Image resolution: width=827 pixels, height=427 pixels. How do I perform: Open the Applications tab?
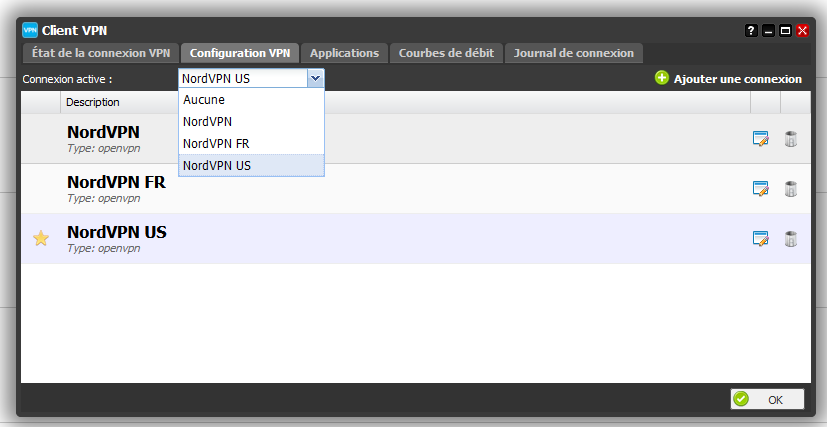pyautogui.click(x=344, y=53)
